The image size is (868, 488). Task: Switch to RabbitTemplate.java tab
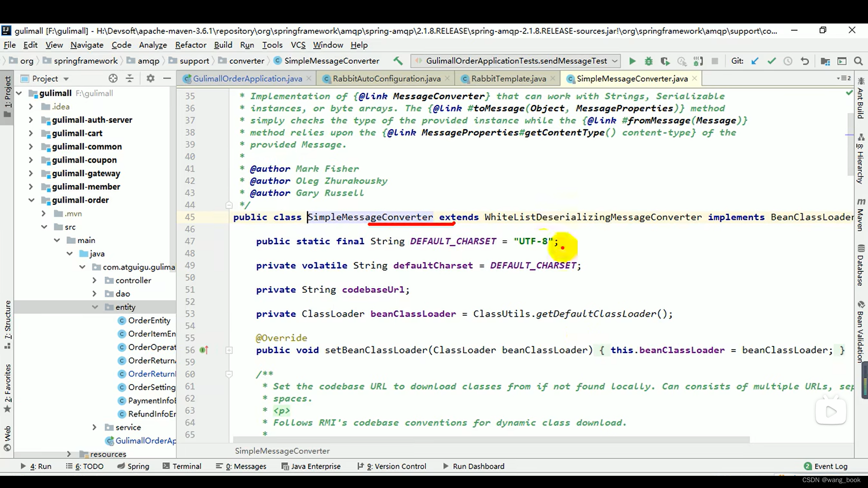point(509,79)
